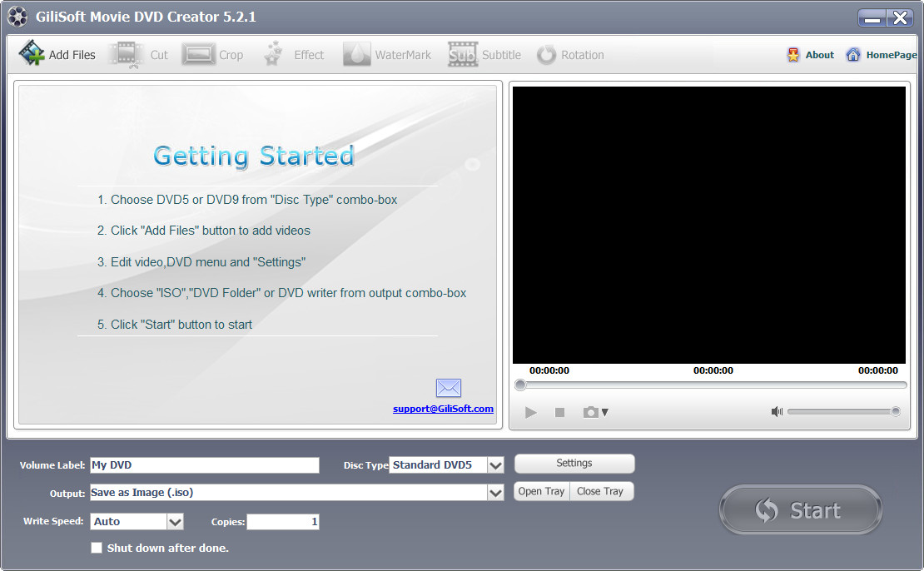Screen dimensions: 924x571
Task: Open the Crop tool
Action: point(213,55)
